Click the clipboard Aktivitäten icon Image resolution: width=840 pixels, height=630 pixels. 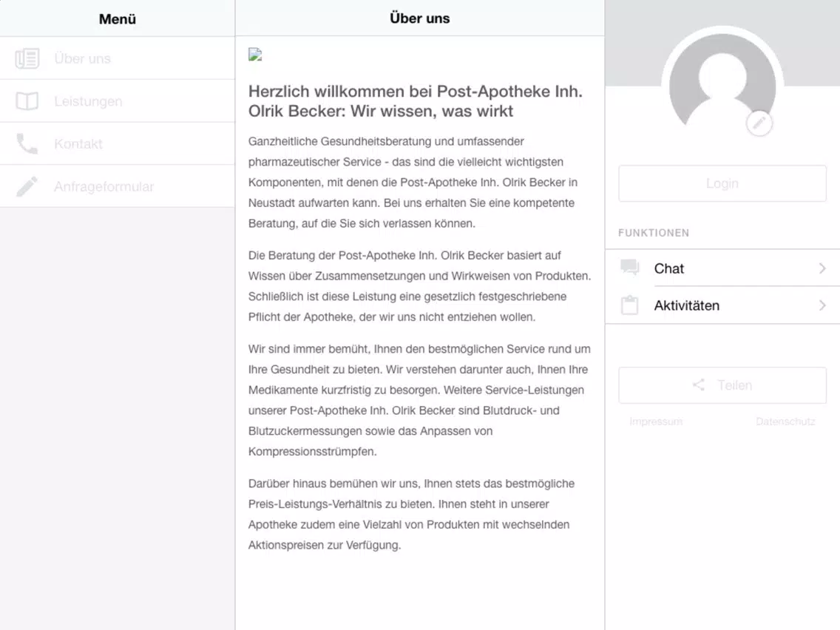(629, 305)
